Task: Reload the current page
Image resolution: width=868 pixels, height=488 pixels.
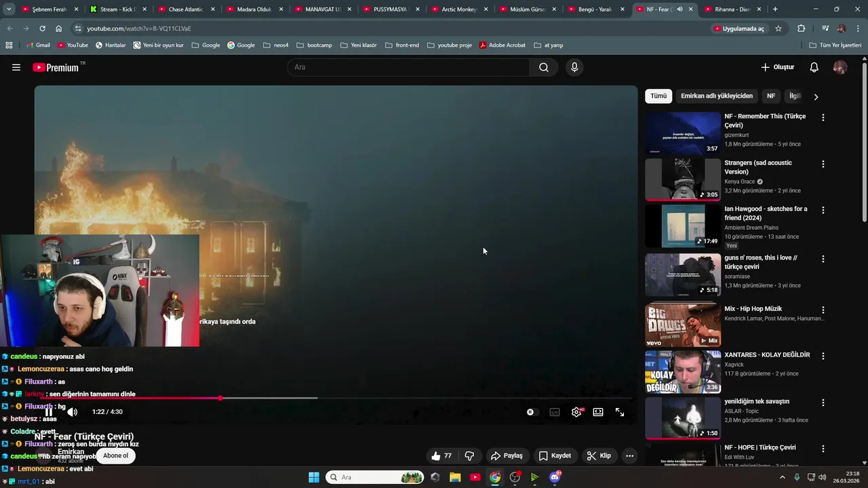Action: pyautogui.click(x=42, y=28)
